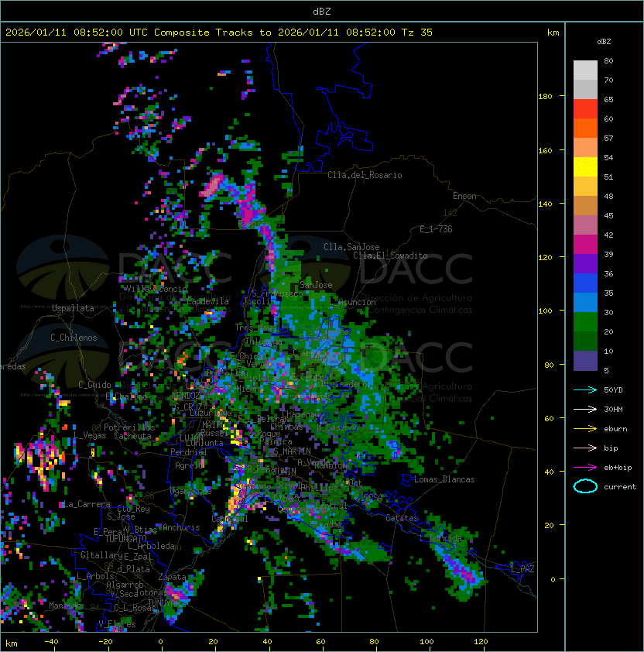The height and width of the screenshot is (652, 644).
Task: Click the dBZ title at top
Action: 322,11
